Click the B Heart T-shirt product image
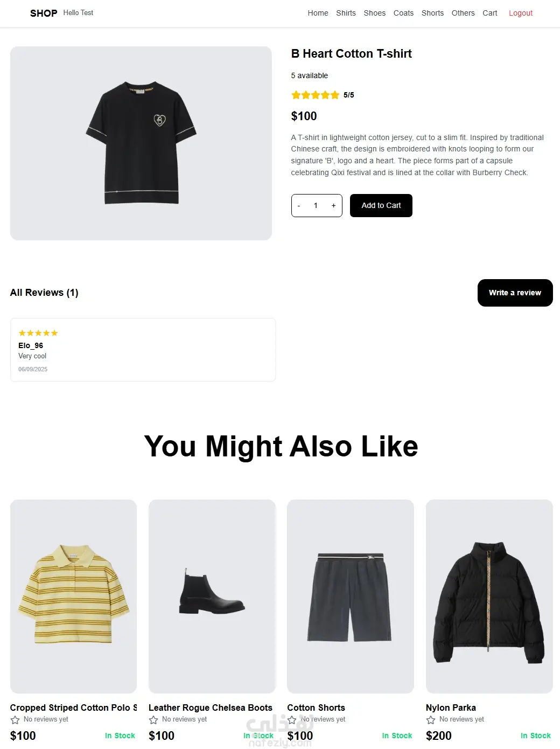Screen dimensions: 560x749 141,143
